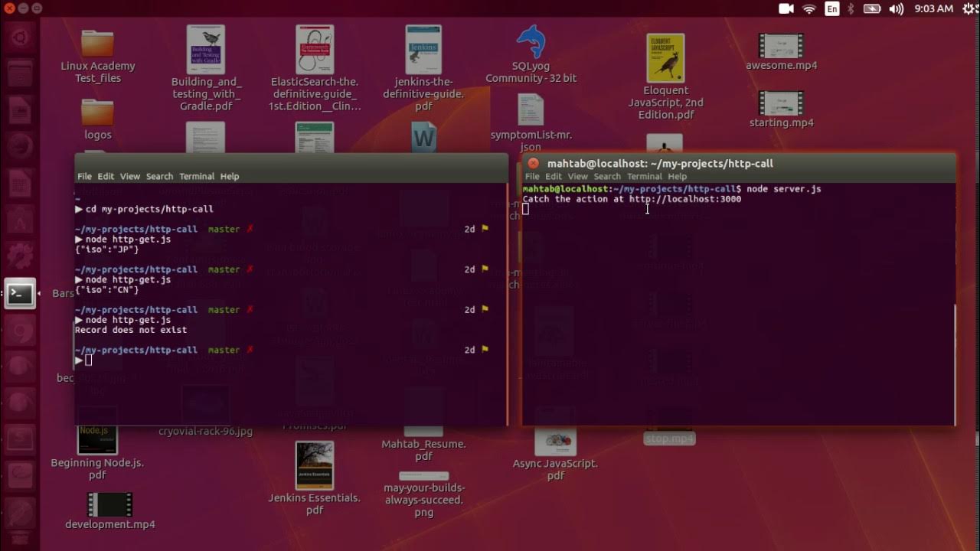Open View menu in left terminal
The width and height of the screenshot is (980, 551).
coord(130,176)
